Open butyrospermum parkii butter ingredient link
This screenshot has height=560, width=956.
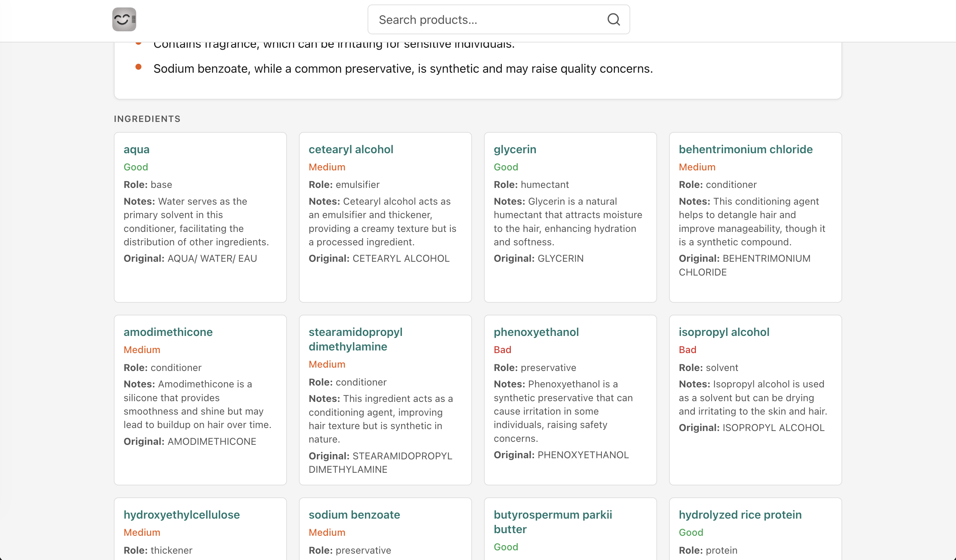pyautogui.click(x=553, y=522)
